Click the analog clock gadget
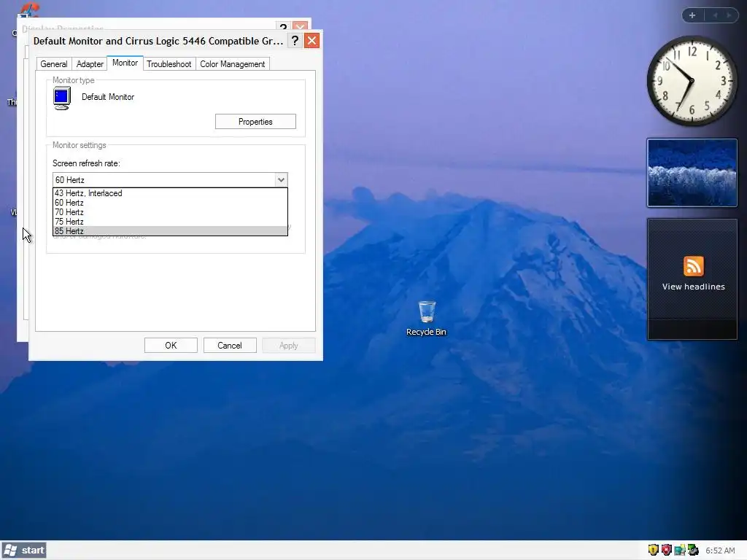The width and height of the screenshot is (747, 560). point(692,81)
